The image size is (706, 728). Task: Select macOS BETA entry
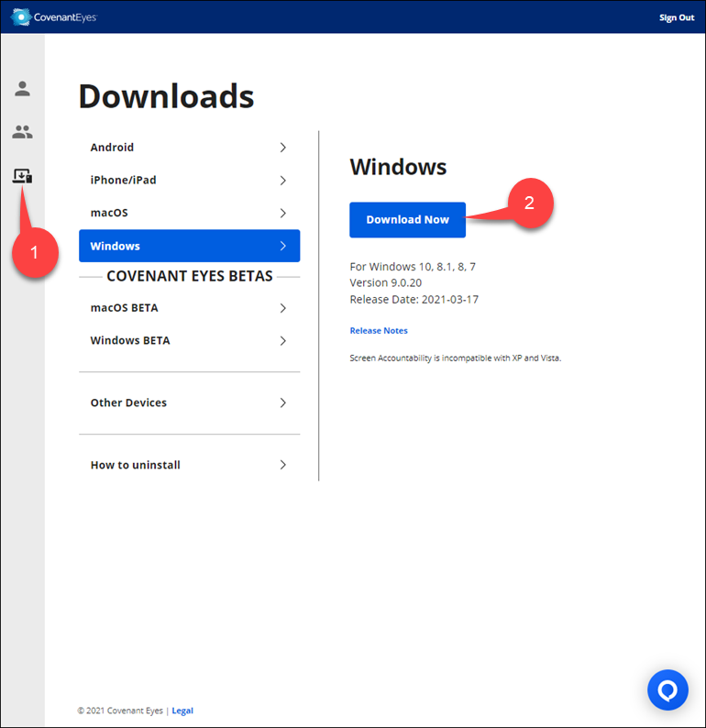coord(190,308)
